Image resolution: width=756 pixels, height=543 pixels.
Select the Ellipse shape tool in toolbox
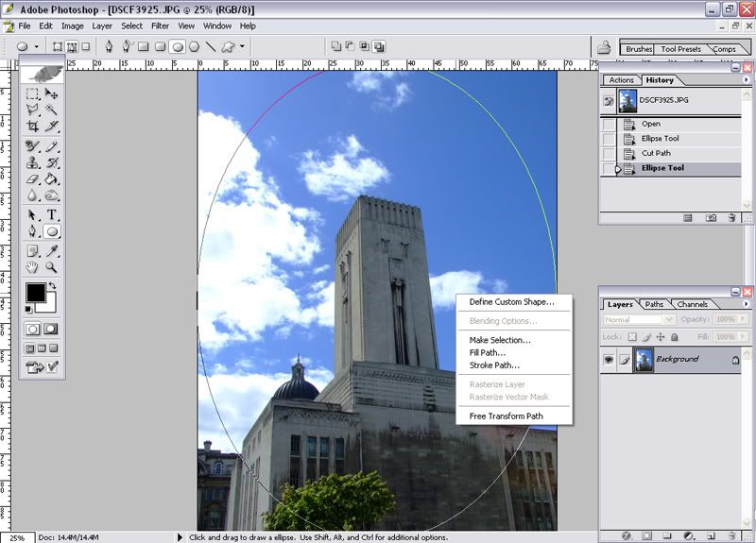52,231
